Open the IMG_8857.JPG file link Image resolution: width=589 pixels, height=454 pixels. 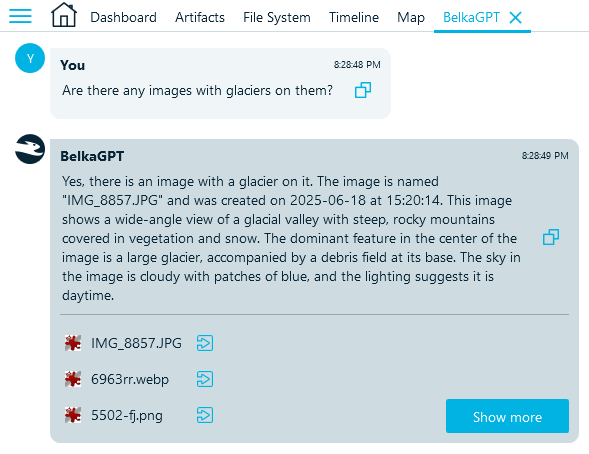[x=136, y=343]
